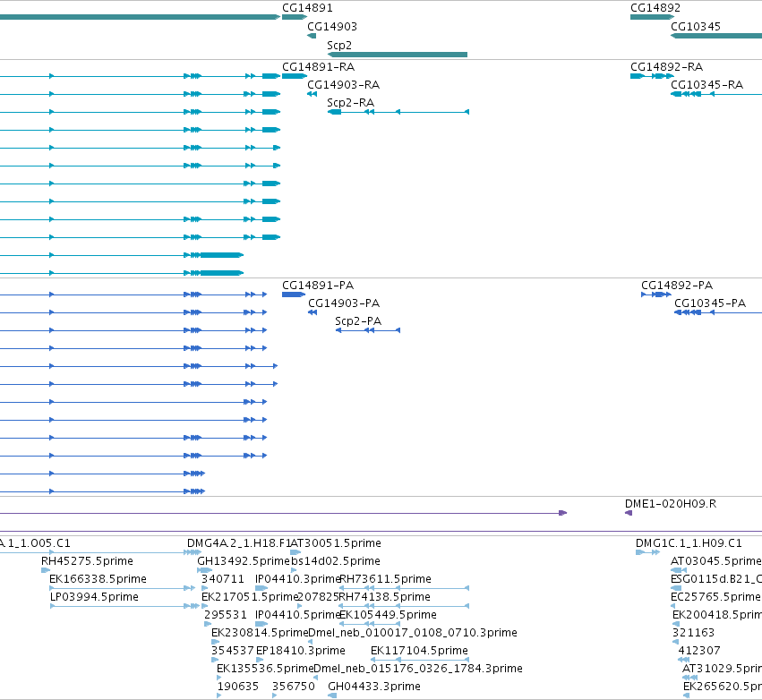The width and height of the screenshot is (762, 700).
Task: Select the AT30051.5prime label
Action: pyautogui.click(x=336, y=543)
